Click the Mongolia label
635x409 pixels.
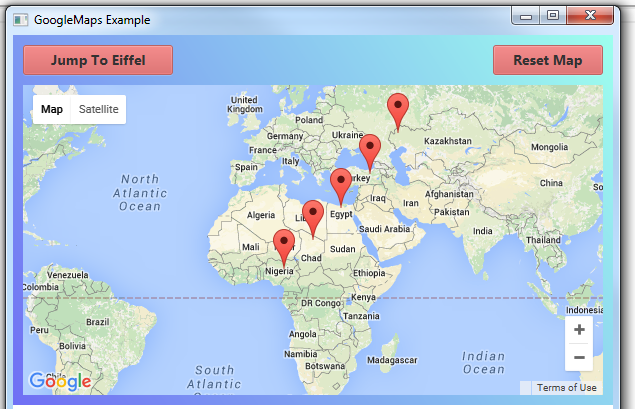(x=550, y=147)
